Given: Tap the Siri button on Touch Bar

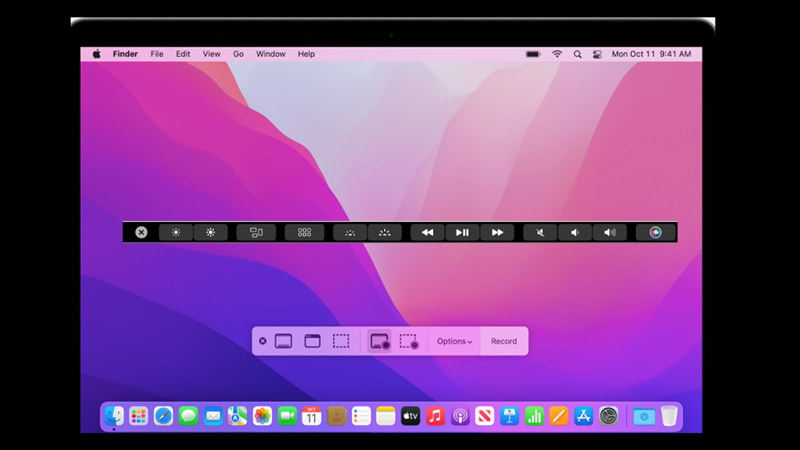Looking at the screenshot, I should 655,232.
